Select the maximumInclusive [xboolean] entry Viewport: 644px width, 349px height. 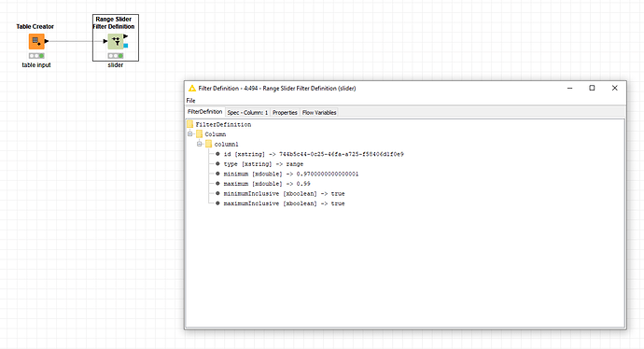[285, 203]
